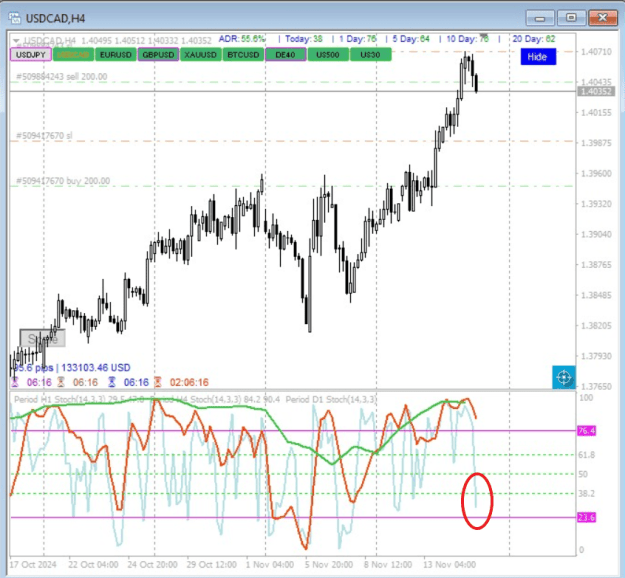The image size is (625, 578).
Task: Switch chart to XAUUSD symbol button
Action: tap(200, 55)
